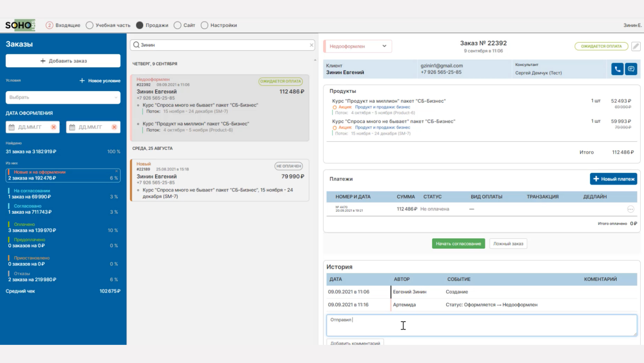644x363 pixels.
Task: Select the Учебная часть radio tab
Action: 90,25
